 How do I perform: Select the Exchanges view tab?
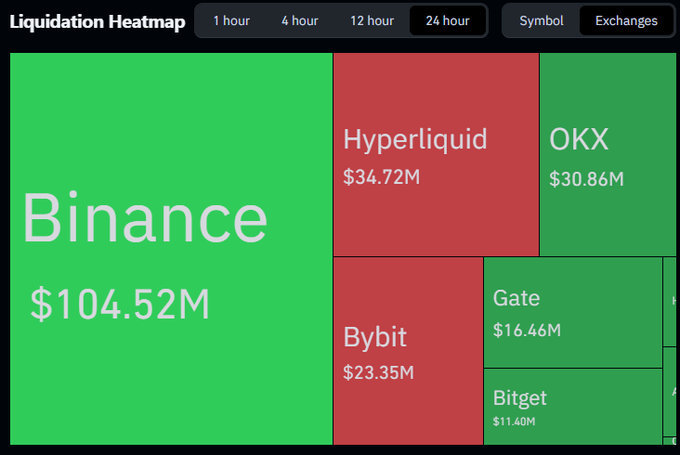point(626,21)
